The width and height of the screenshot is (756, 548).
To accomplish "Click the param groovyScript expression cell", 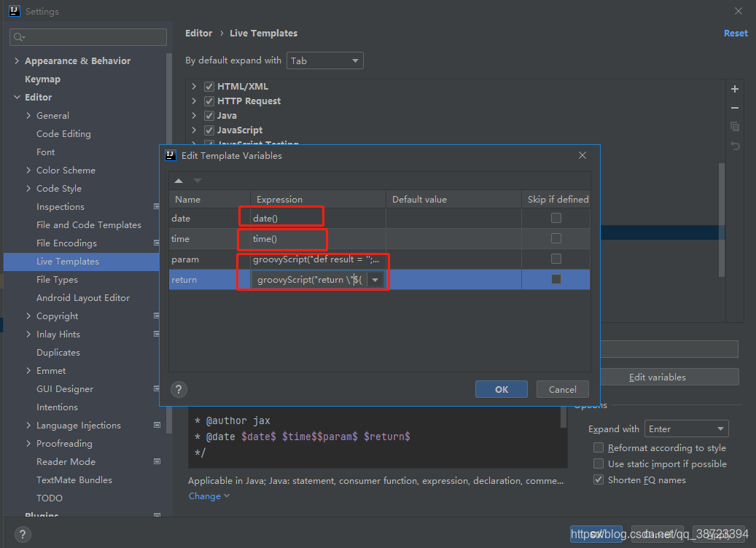I will [318, 259].
